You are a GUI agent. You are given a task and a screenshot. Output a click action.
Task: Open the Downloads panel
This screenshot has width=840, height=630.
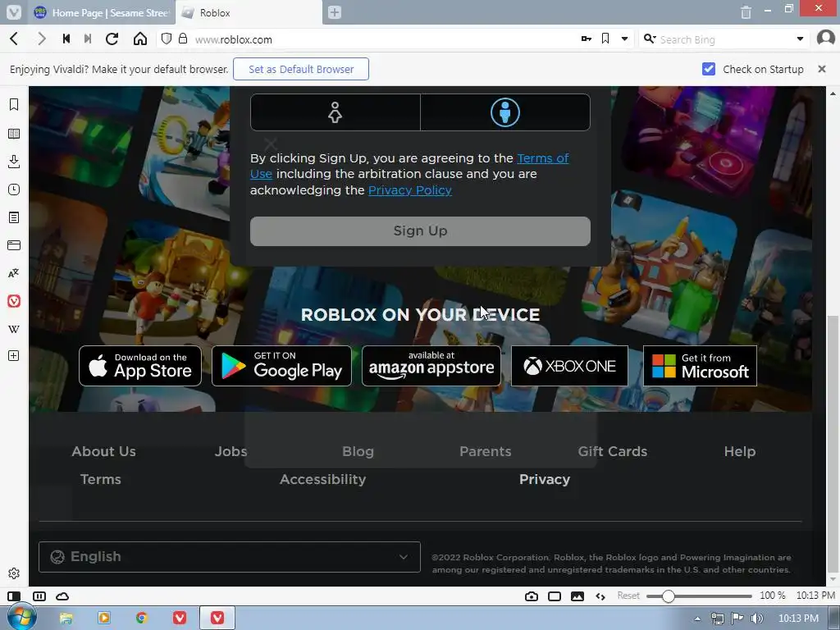tap(14, 162)
